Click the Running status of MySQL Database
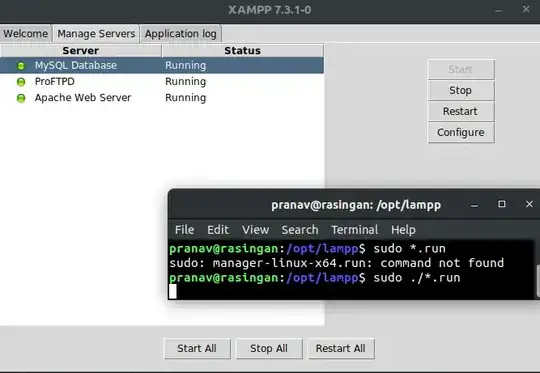Screen dimensions: 540x373 (x=186, y=65)
